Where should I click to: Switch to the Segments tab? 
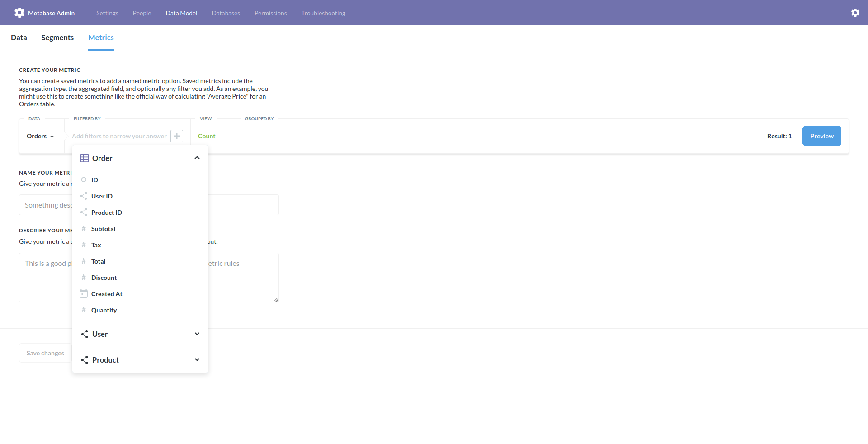tap(57, 38)
